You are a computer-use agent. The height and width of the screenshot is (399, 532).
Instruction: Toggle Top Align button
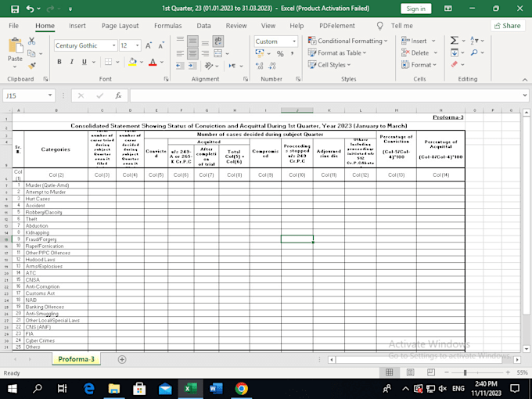pyautogui.click(x=180, y=41)
